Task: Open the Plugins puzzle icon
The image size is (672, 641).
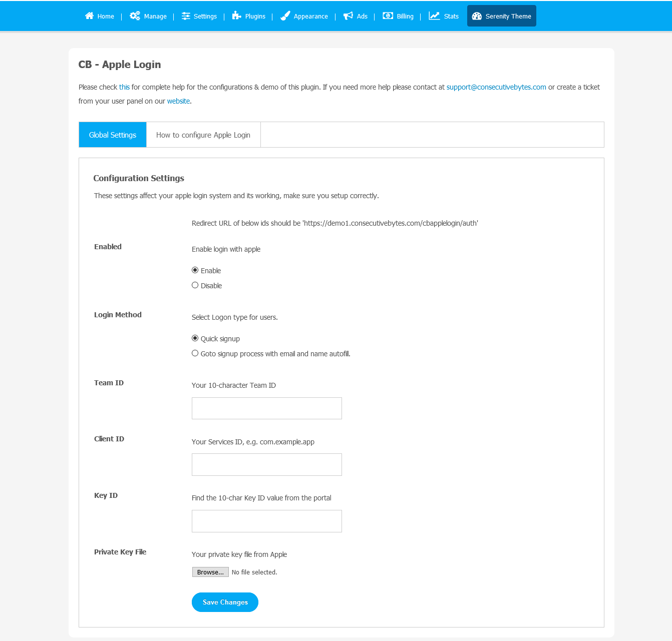Action: [x=236, y=16]
